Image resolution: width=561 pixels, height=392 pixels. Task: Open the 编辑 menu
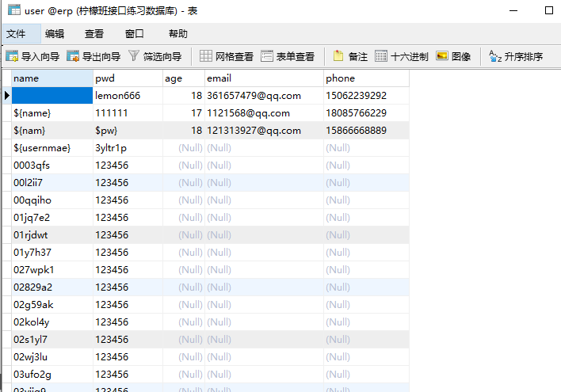[55, 34]
